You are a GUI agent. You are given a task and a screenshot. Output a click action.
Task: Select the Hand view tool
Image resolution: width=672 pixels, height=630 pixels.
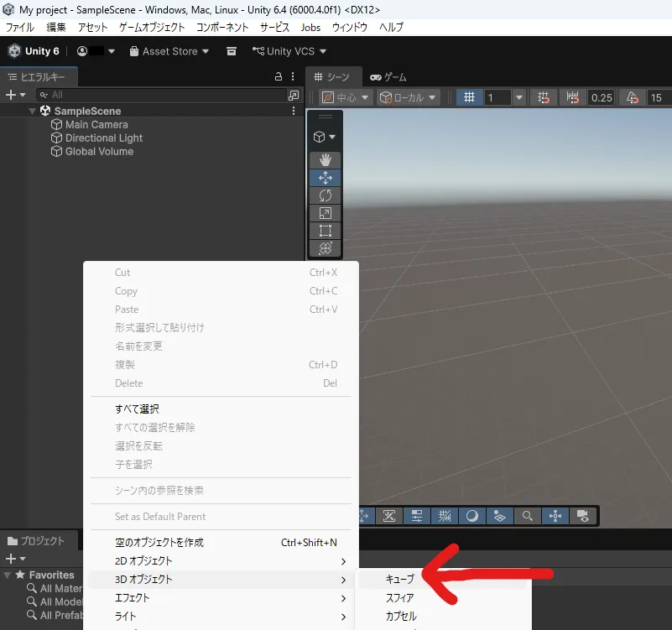(326, 159)
